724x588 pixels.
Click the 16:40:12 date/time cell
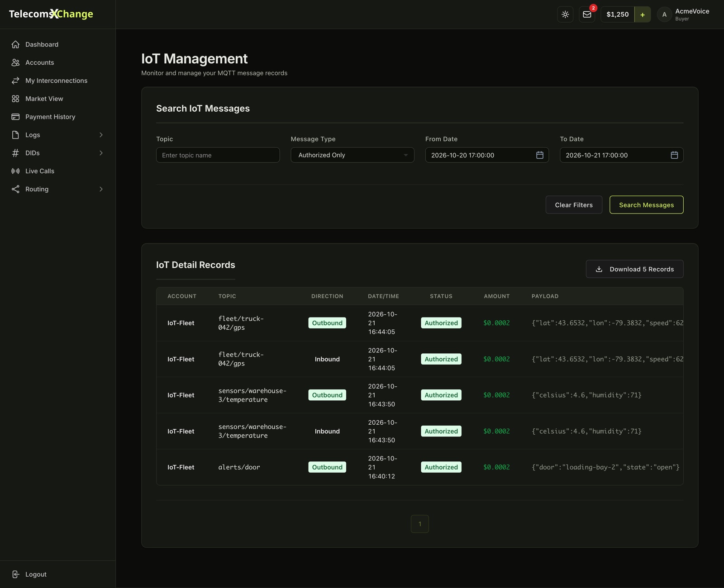382,467
